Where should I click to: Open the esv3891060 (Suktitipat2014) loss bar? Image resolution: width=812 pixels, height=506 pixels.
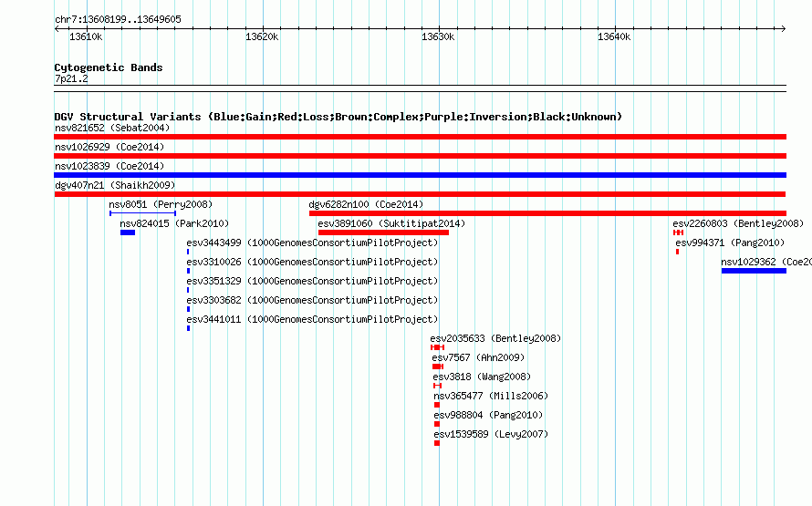tap(383, 232)
